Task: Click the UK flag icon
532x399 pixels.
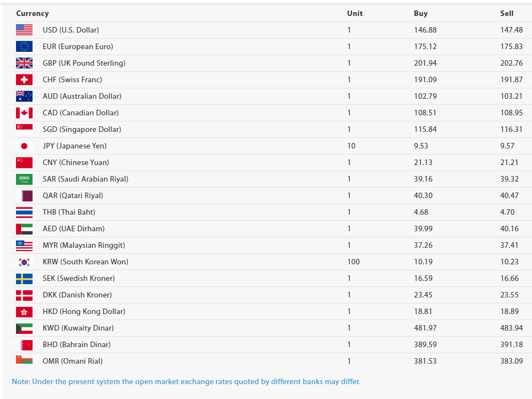Action: [24, 63]
